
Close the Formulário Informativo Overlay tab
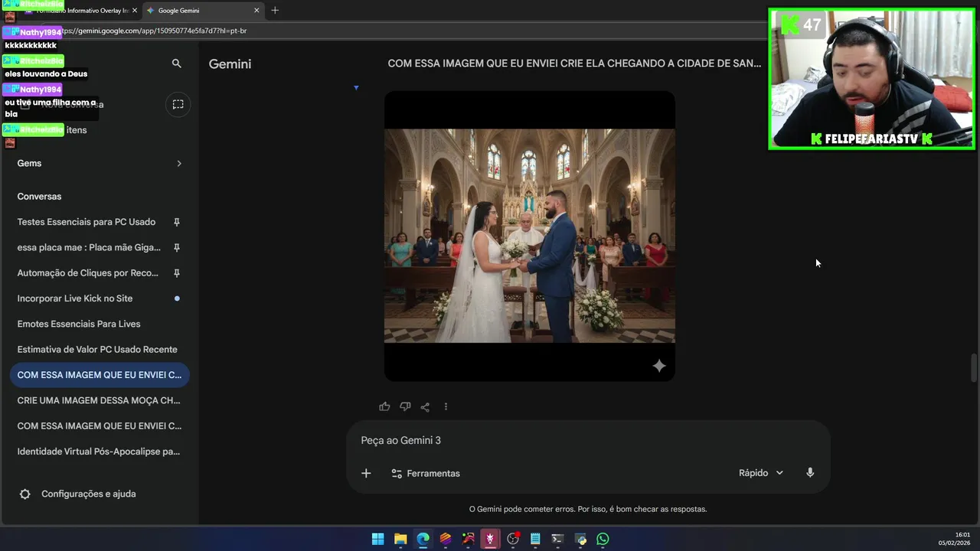coord(134,11)
